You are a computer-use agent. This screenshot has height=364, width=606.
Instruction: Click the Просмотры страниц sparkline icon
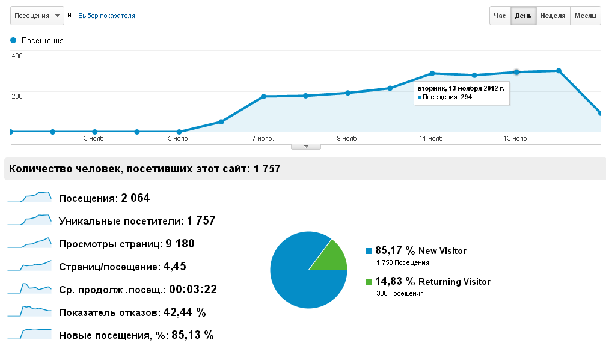[x=29, y=243]
